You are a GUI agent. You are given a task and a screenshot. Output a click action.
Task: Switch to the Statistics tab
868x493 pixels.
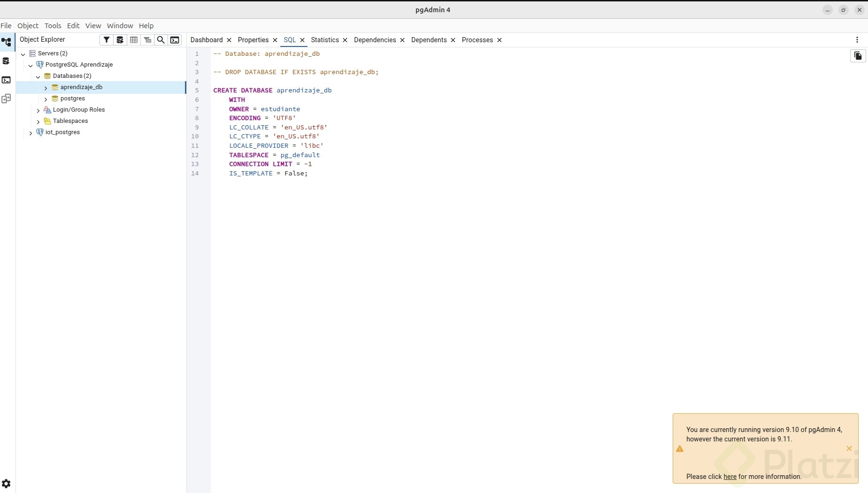point(324,40)
